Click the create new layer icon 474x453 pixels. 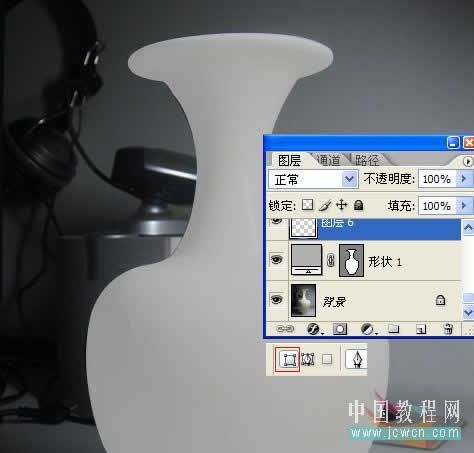[x=421, y=329]
